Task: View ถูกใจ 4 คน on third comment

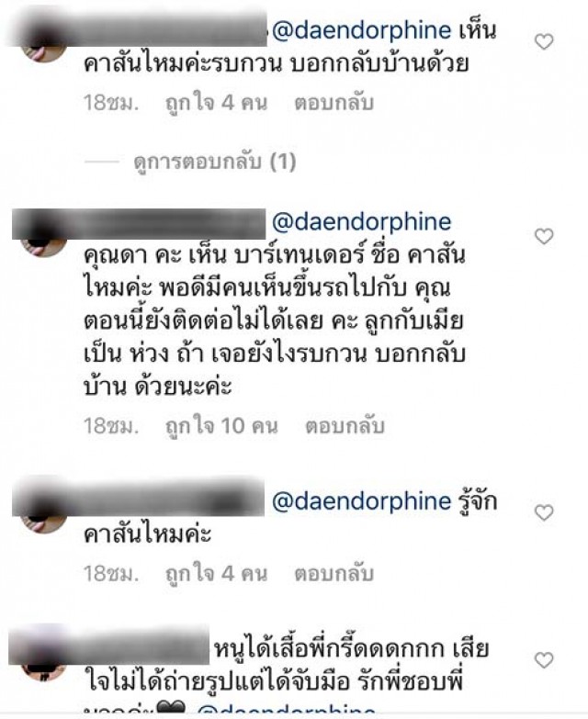Action: (216, 574)
